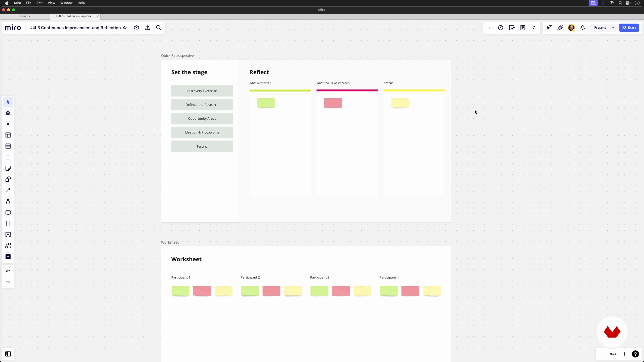This screenshot has height=362, width=644.
Task: Select Participant 1 green sticky note
Action: coord(180,291)
